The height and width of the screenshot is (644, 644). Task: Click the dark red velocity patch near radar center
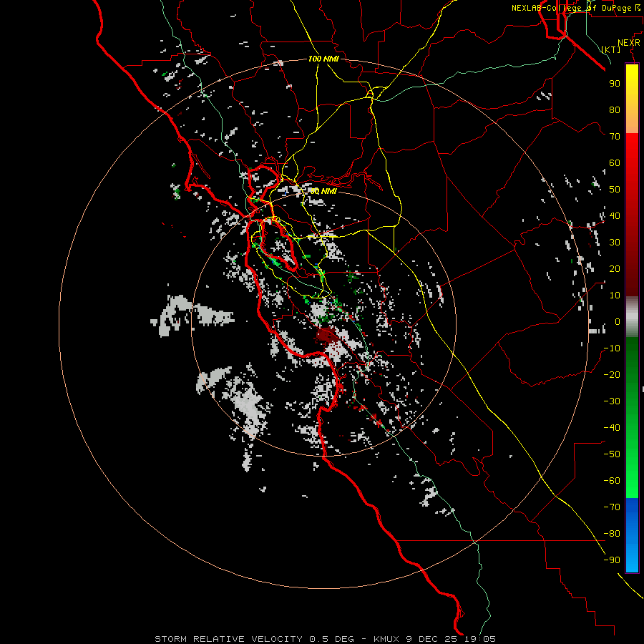click(x=327, y=335)
